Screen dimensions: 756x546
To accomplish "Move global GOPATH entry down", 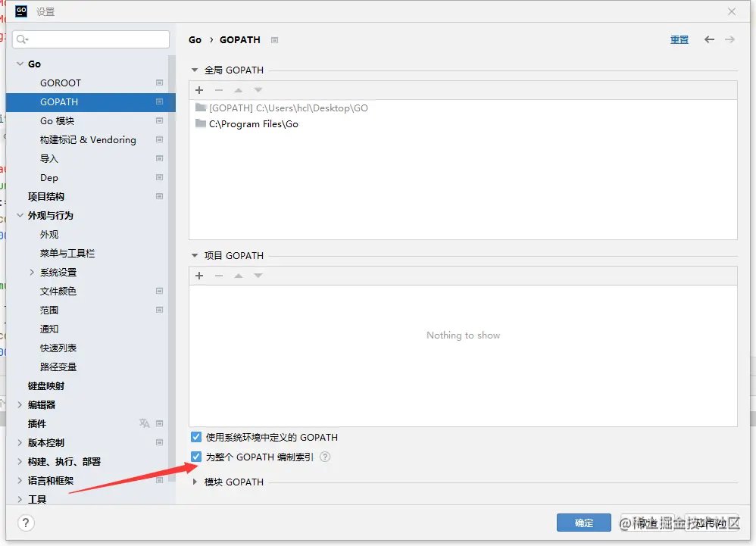I will [258, 90].
